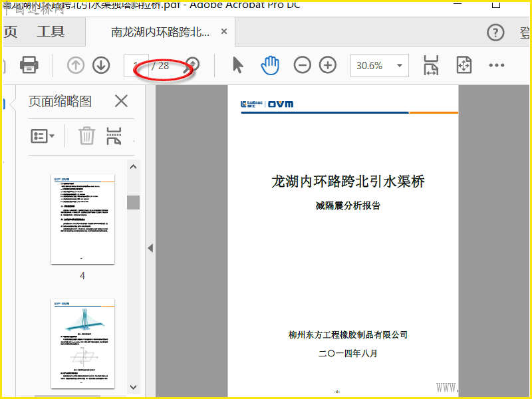Open thumbnail options dropdown menu

43,136
